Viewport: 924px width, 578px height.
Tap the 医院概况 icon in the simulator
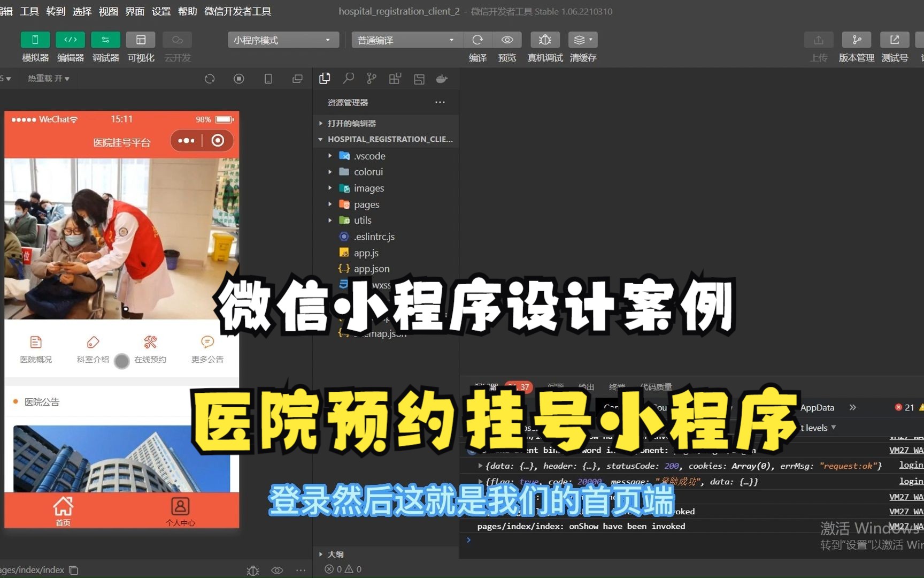36,350
